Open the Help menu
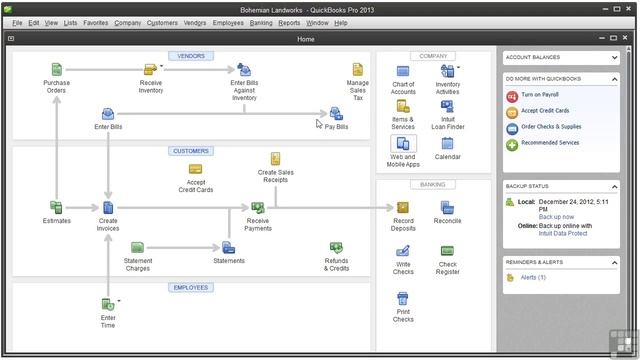Image resolution: width=640 pixels, height=360 pixels. tap(341, 23)
